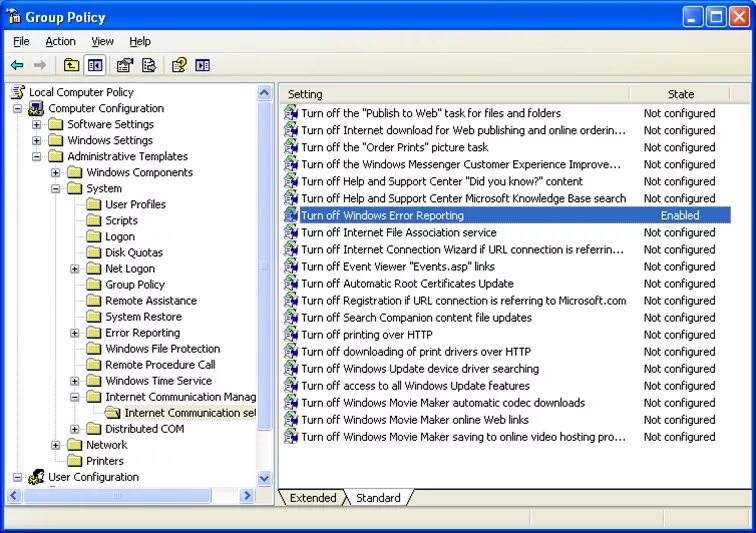Collapse the System node
Screen dimensions: 756x533
pyautogui.click(x=56, y=189)
